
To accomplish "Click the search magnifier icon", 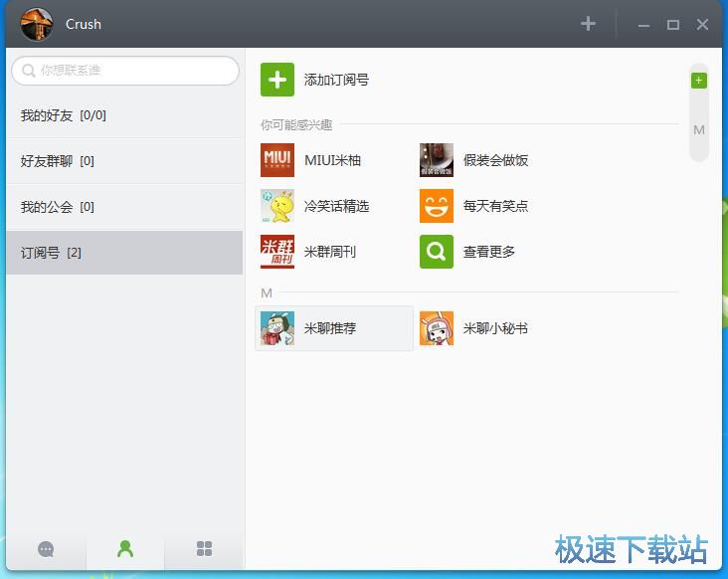I will pos(28,71).
